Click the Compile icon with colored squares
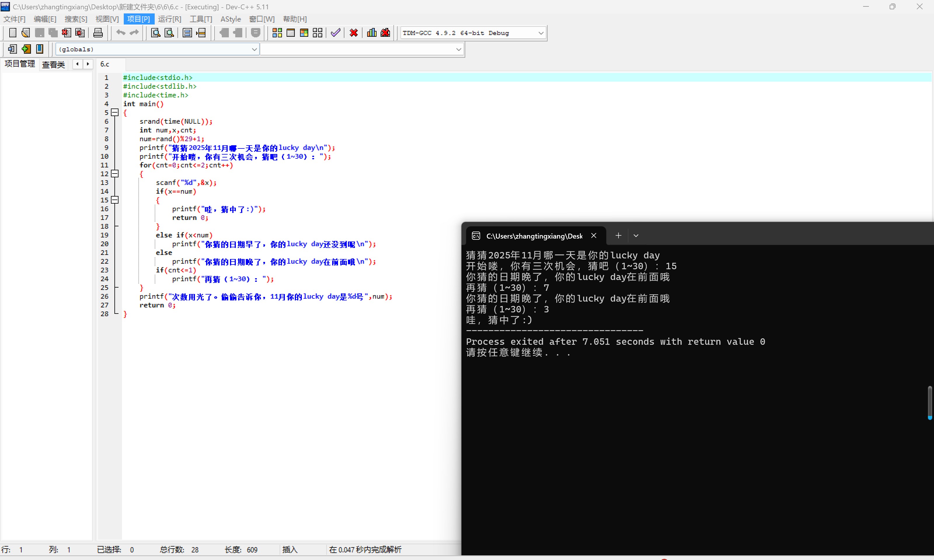 pos(277,33)
